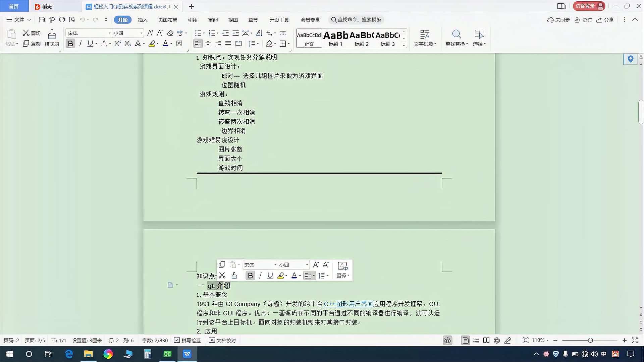The width and height of the screenshot is (644, 362).
Task: Toggle italic in the floating mini toolbar
Action: tap(260, 276)
